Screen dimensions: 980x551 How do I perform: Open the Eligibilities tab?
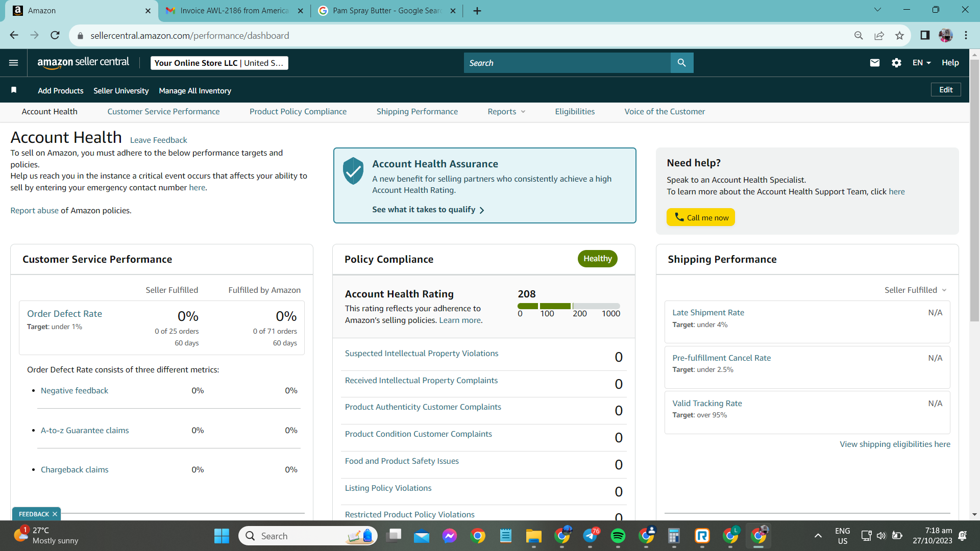pos(575,112)
